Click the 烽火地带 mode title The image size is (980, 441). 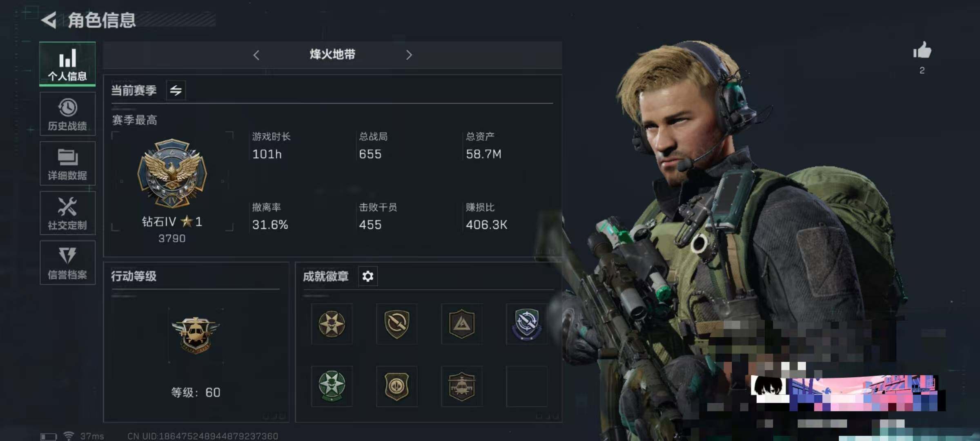coord(332,54)
